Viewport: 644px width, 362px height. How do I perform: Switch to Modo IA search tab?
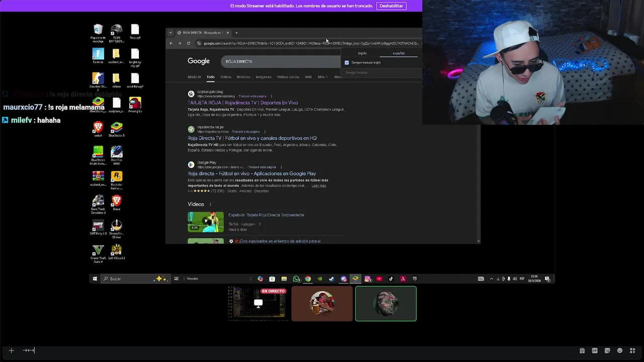(194, 77)
